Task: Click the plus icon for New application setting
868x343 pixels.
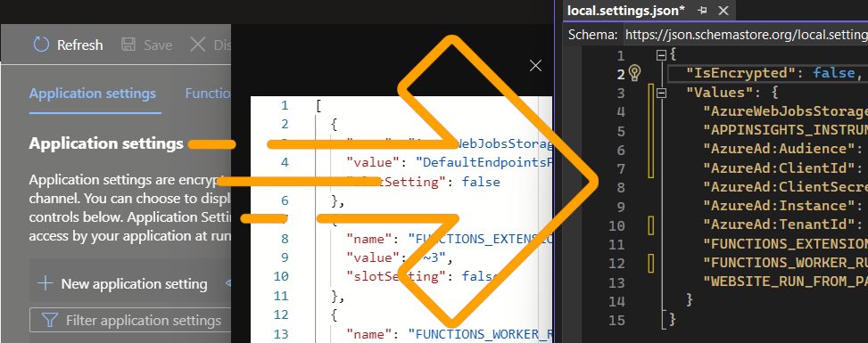Action: [x=45, y=284]
